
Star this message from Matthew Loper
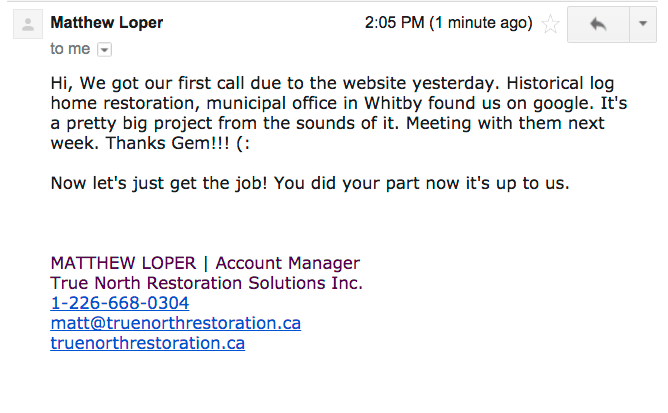point(550,24)
